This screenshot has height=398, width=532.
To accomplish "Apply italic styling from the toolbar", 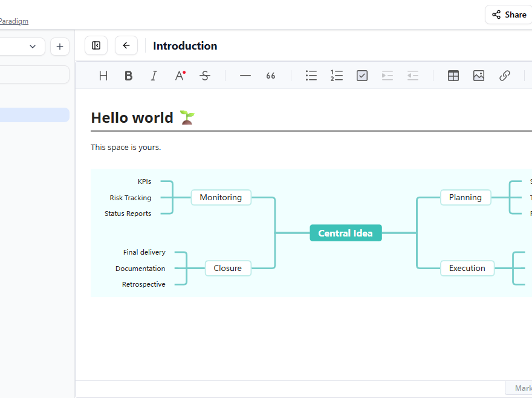I will (154, 75).
